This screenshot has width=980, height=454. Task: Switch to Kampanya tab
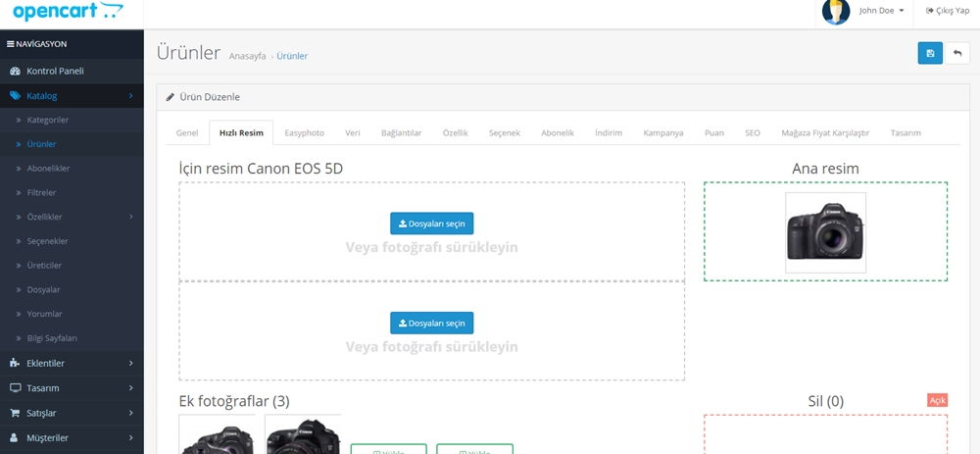click(663, 133)
